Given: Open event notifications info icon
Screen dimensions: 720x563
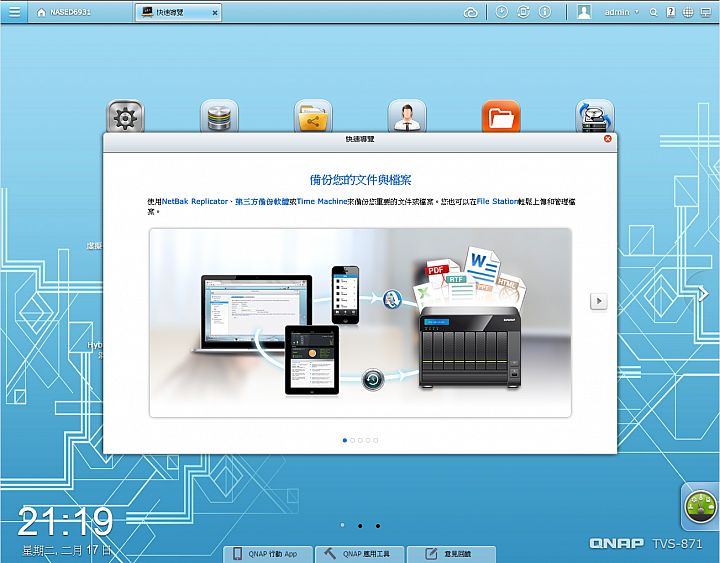Looking at the screenshot, I should point(545,12).
